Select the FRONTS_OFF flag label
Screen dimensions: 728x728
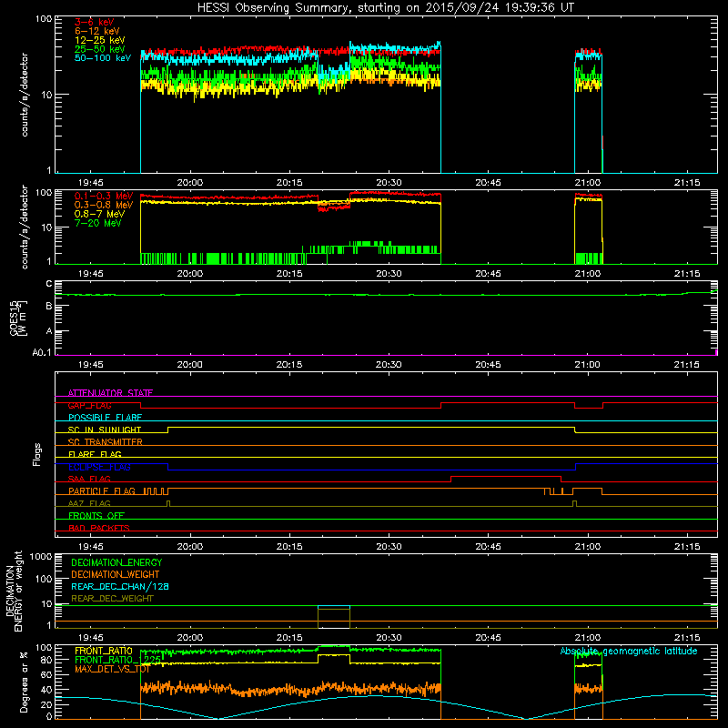pyautogui.click(x=96, y=515)
